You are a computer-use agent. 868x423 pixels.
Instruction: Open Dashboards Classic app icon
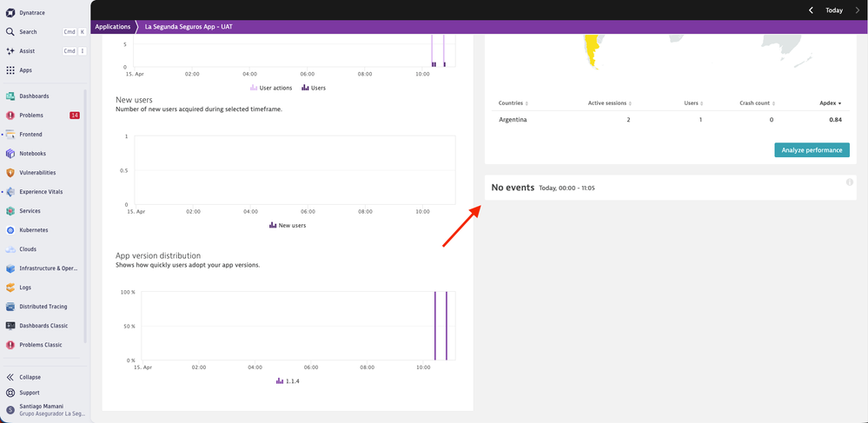[10, 326]
